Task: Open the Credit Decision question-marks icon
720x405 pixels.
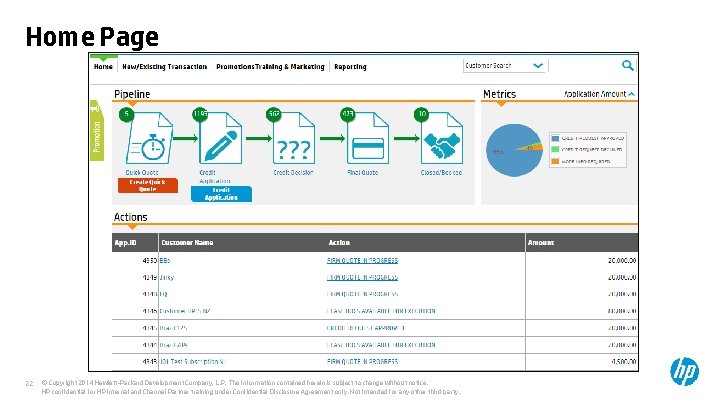Action: coord(294,139)
